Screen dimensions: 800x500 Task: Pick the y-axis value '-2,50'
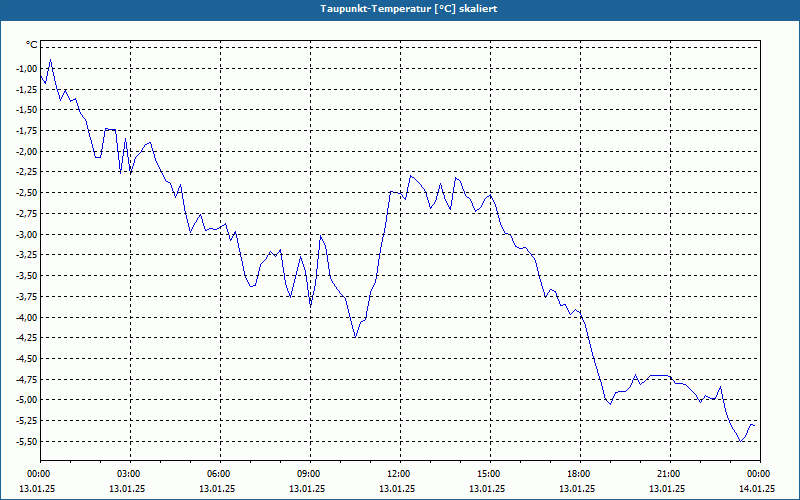click(x=27, y=193)
